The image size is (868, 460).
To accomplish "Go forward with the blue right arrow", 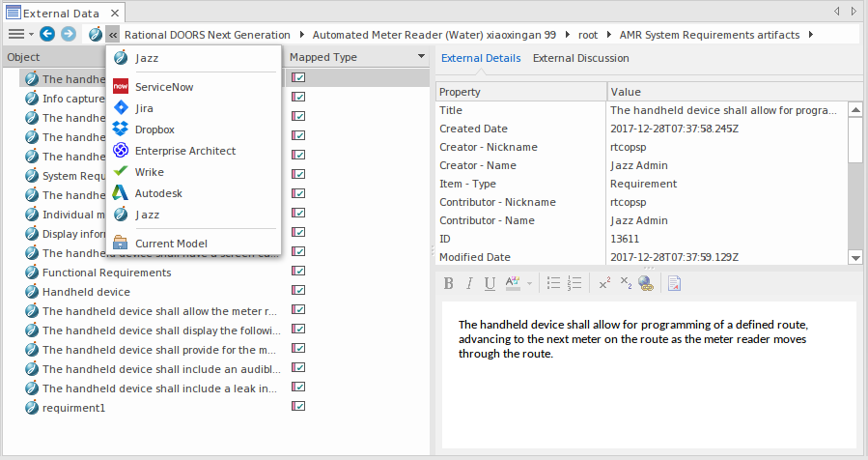I will click(x=69, y=35).
